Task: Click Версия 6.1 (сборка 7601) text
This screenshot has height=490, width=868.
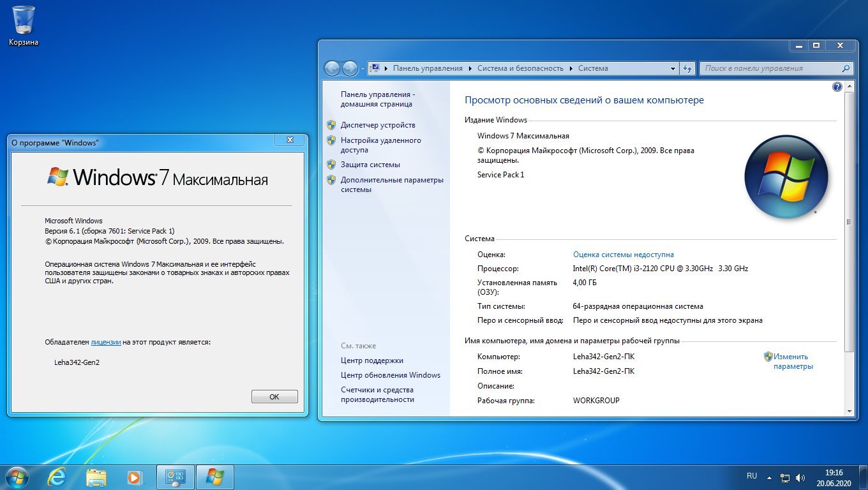Action: tap(109, 231)
